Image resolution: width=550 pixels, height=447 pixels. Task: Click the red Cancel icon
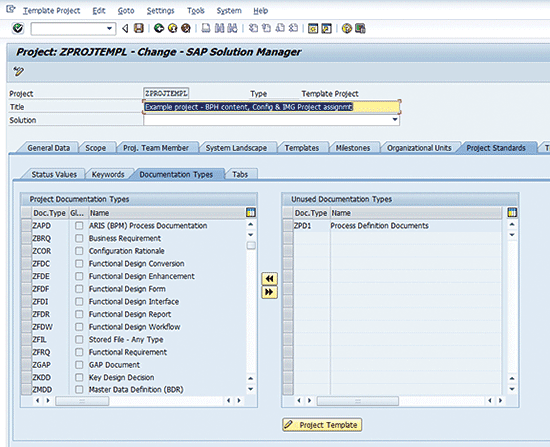coord(186,28)
